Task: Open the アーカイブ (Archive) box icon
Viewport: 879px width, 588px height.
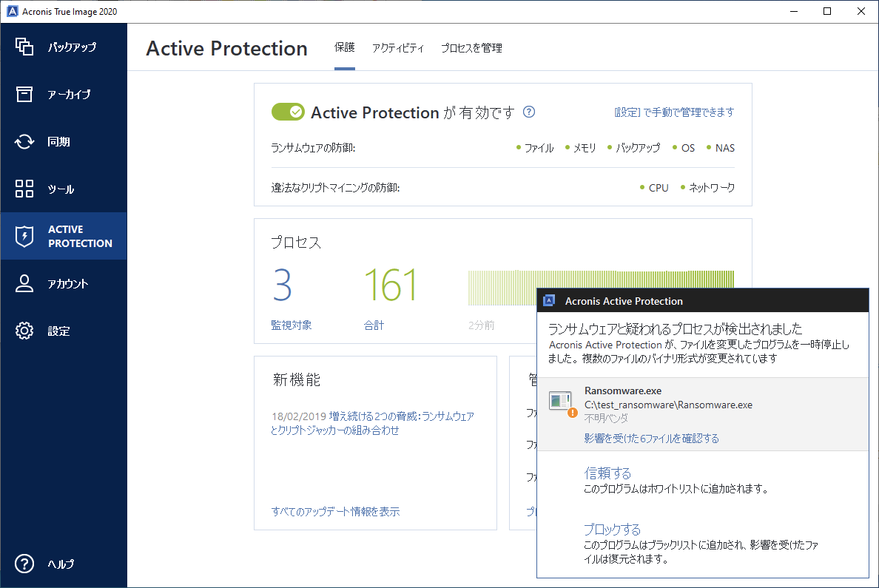Action: (x=24, y=94)
